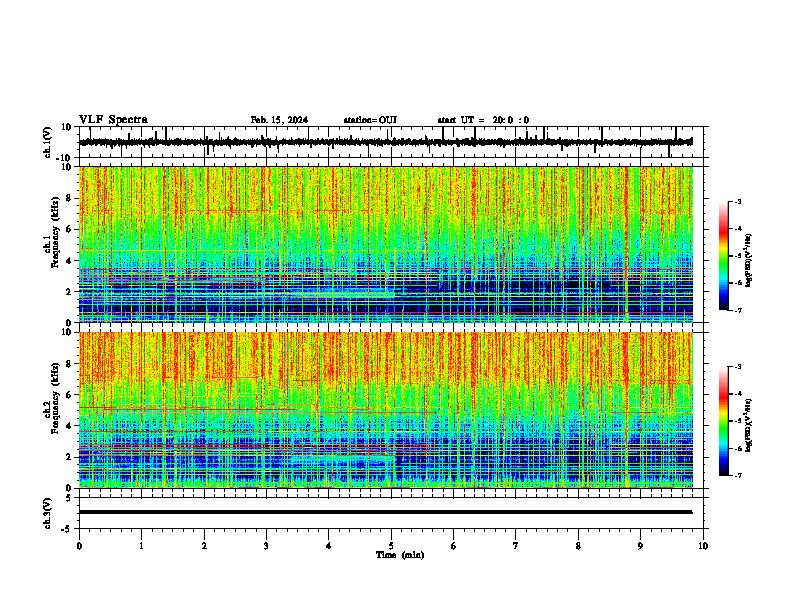
Task: Select the "Time (min)" axis label
Action: point(400,555)
